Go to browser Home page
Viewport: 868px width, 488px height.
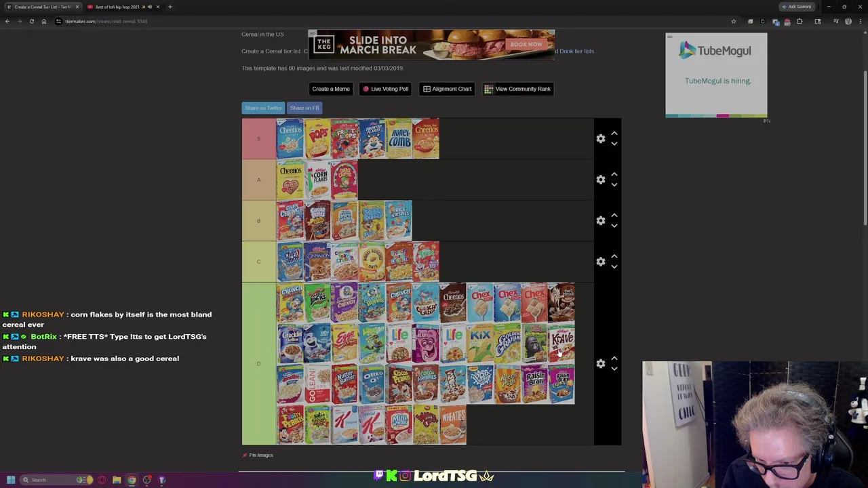point(43,22)
